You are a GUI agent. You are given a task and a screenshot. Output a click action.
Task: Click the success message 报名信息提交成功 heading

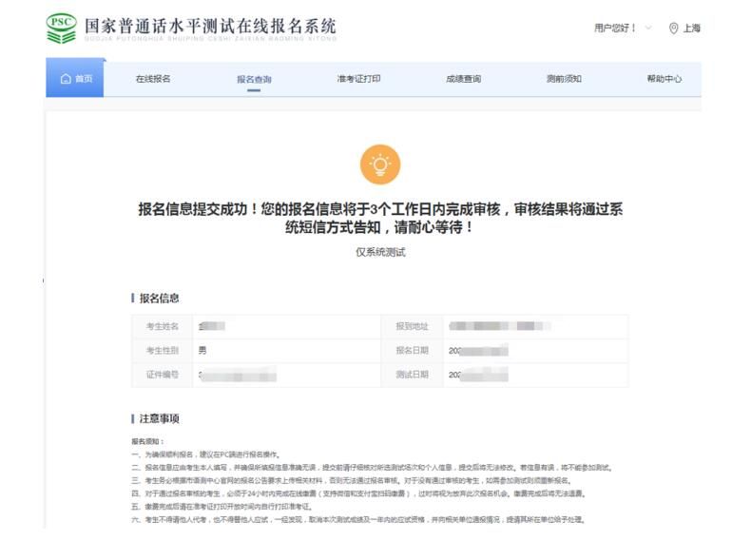click(x=380, y=218)
